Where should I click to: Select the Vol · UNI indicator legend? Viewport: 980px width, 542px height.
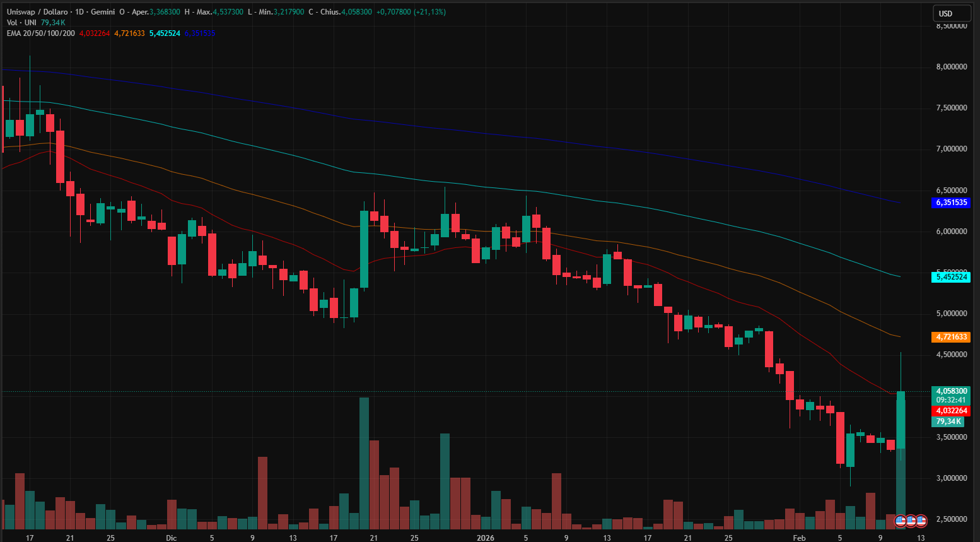[21, 23]
